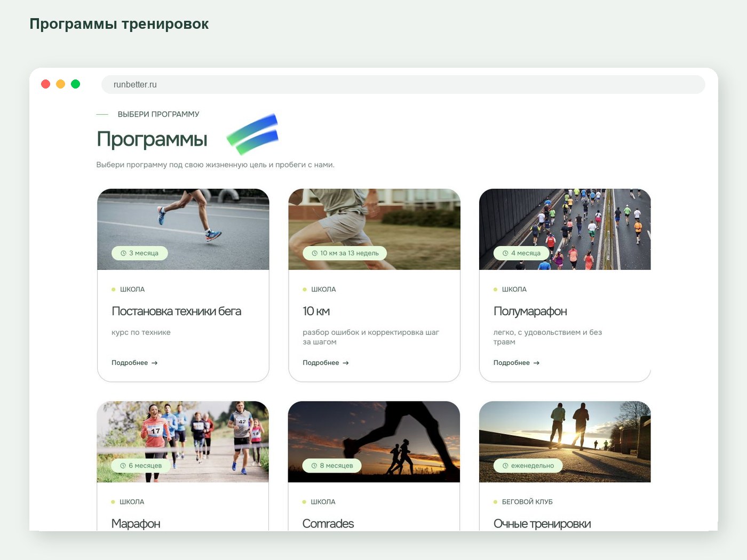The width and height of the screenshot is (747, 560).
Task: Open 'Подробнее' for Полумарафон
Action: [x=516, y=363]
